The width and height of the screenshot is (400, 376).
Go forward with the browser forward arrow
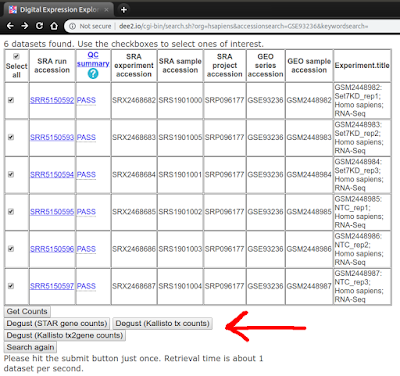tap(25, 26)
